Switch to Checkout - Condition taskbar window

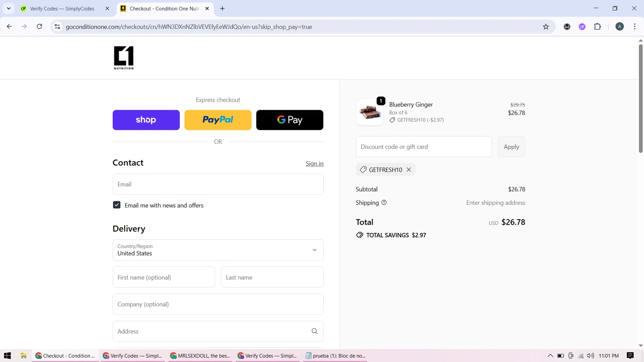click(65, 356)
